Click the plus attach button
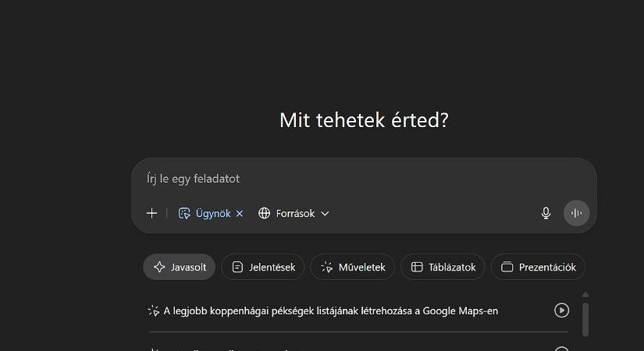The height and width of the screenshot is (351, 644). (151, 213)
